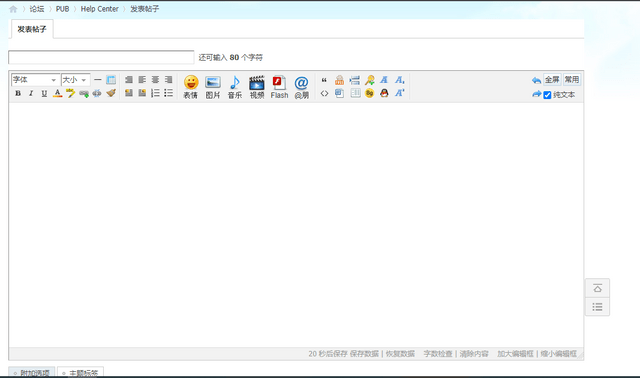The height and width of the screenshot is (378, 640).
Task: Switch editor to 全屏 fullscreen
Action: coord(552,80)
